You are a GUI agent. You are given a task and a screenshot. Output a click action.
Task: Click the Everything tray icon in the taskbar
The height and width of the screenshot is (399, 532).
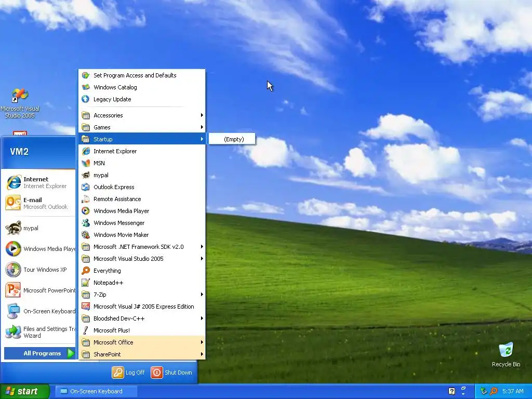(494, 391)
